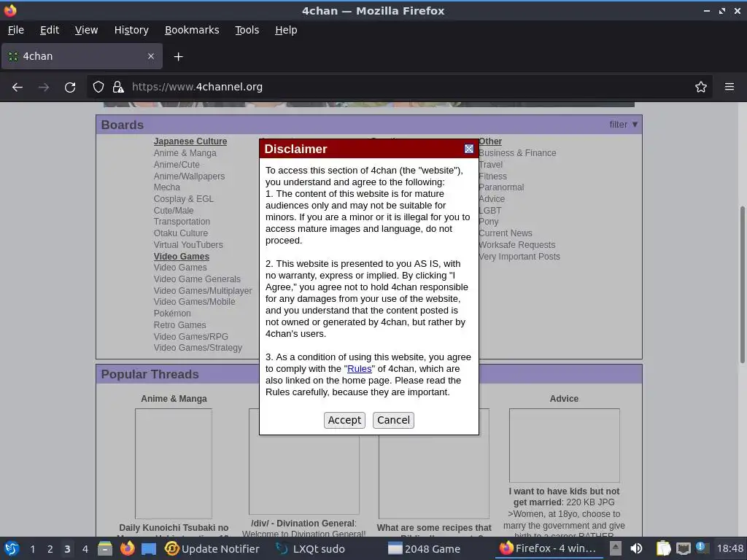This screenshot has height=560, width=747.
Task: Open the Mecha board link
Action: (167, 187)
